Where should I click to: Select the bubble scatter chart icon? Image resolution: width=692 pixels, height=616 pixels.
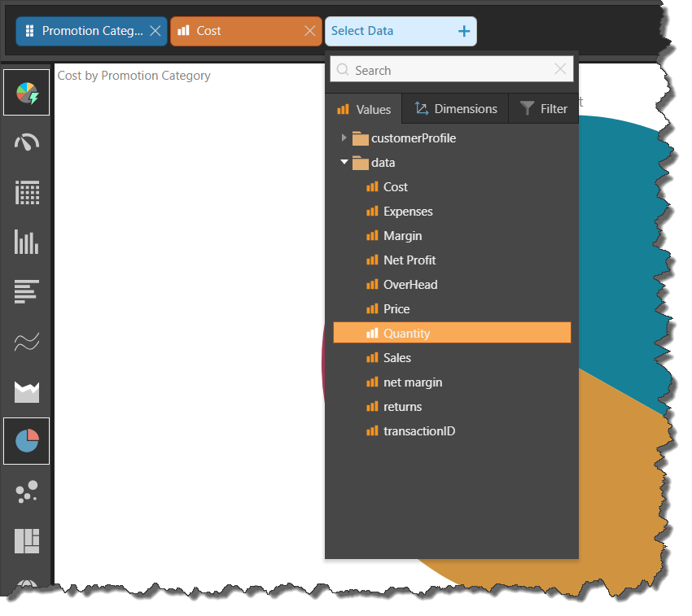pos(27,491)
